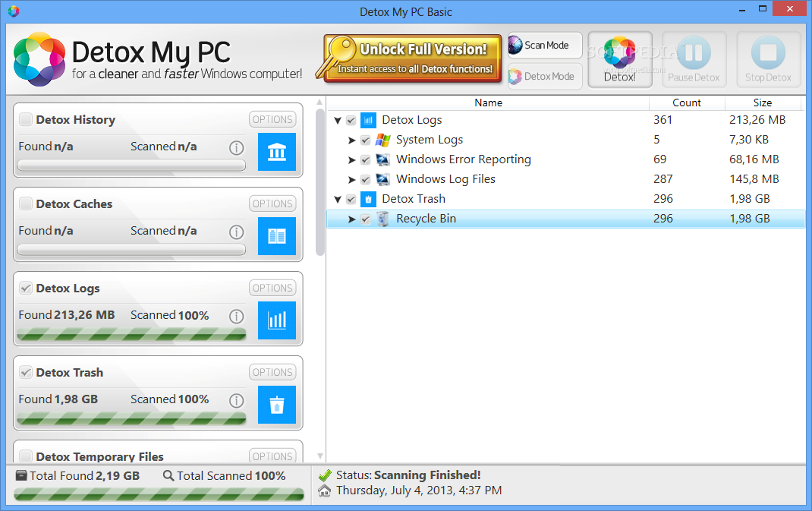
Task: Click the title bar application icon
Action: pos(14,11)
